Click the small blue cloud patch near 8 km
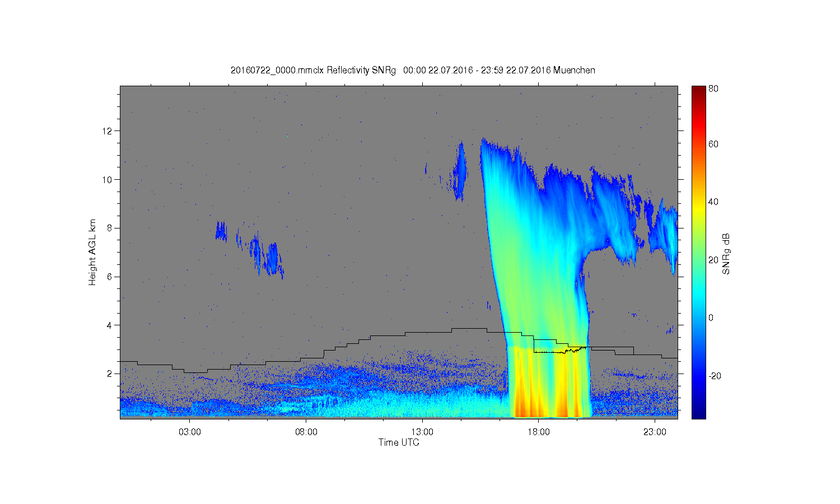 [221, 231]
